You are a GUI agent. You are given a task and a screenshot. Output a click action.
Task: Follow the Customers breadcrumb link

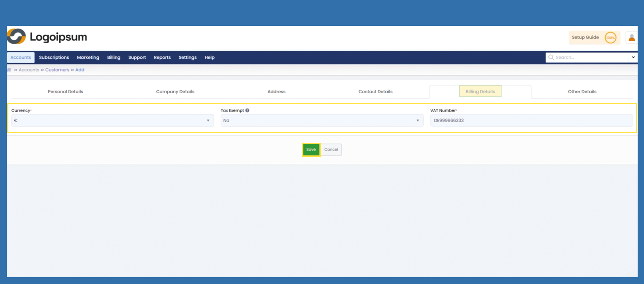(57, 70)
